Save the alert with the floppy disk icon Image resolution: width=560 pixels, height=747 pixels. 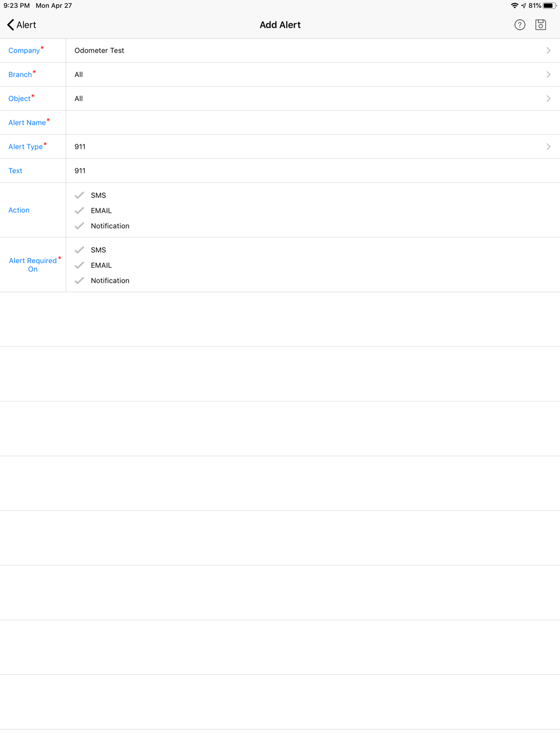[540, 25]
